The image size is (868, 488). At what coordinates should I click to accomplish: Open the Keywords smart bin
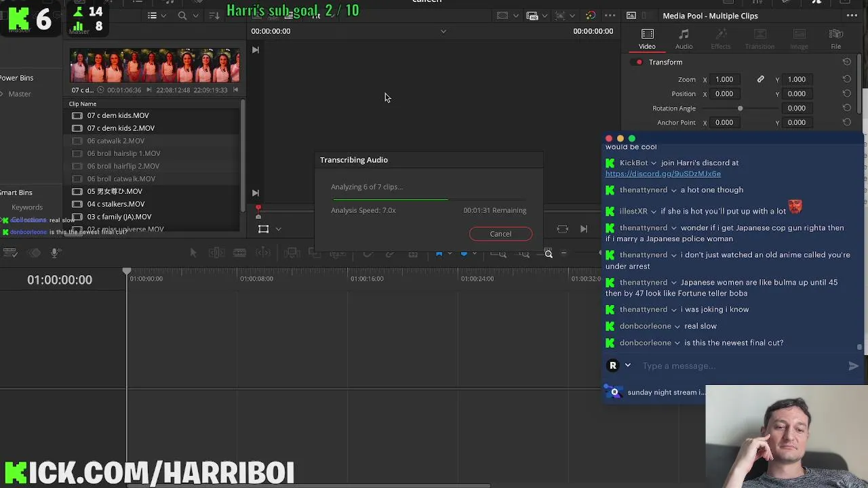tap(27, 207)
